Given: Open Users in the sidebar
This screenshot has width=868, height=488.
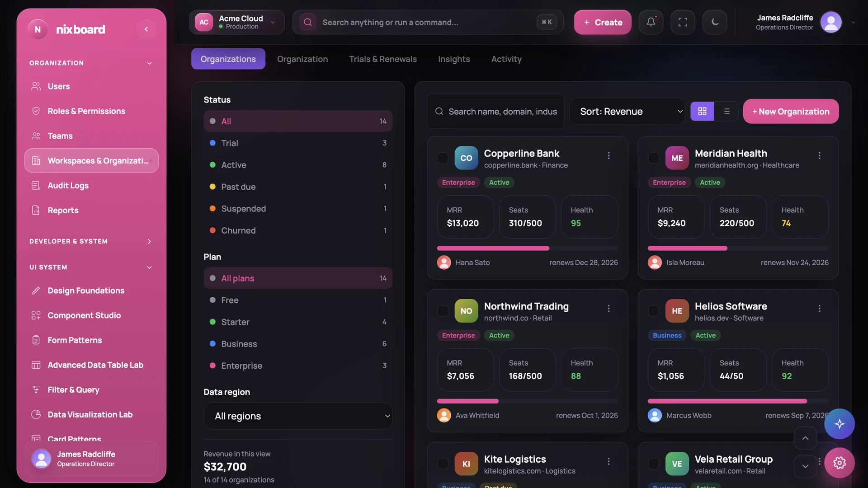Looking at the screenshot, I should coord(91,86).
